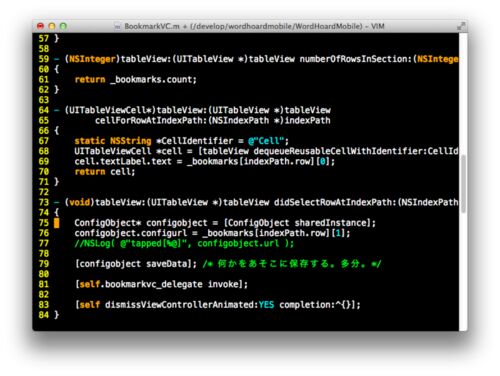Click 'didSelectRowAtIndexPath' on line 73
This screenshot has height=376, width=500.
point(333,202)
